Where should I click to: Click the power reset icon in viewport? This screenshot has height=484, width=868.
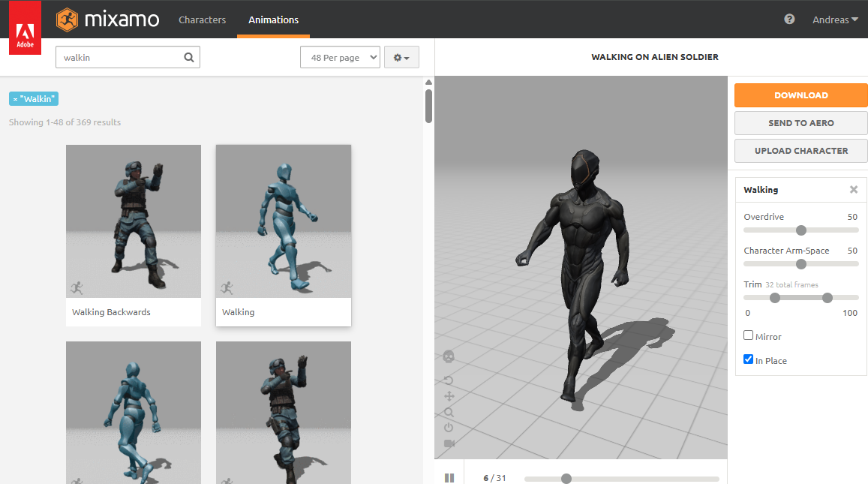(449, 428)
